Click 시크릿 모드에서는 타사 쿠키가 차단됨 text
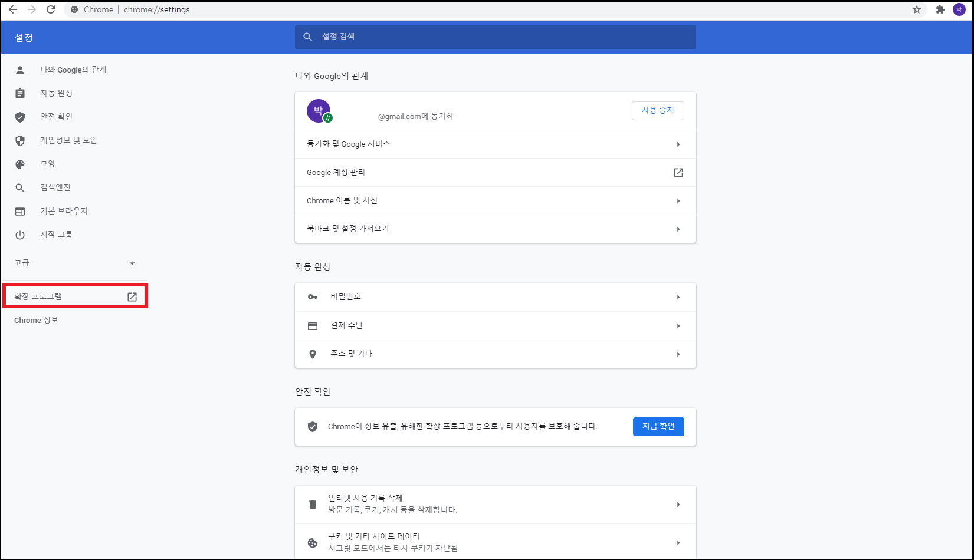Viewport: 974px width, 560px height. [393, 548]
